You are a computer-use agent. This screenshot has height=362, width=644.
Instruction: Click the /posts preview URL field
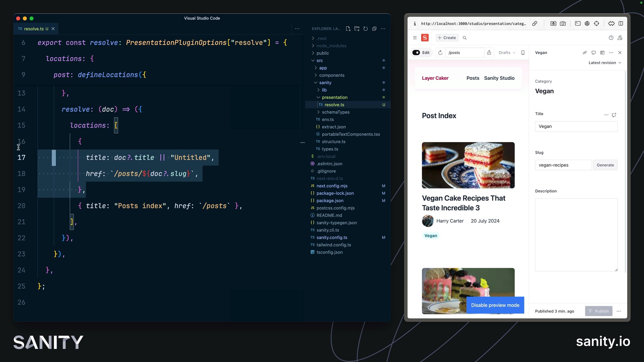465,52
